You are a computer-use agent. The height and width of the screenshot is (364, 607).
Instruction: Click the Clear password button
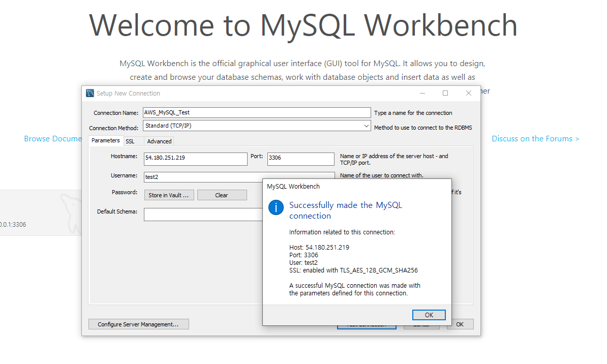point(222,195)
